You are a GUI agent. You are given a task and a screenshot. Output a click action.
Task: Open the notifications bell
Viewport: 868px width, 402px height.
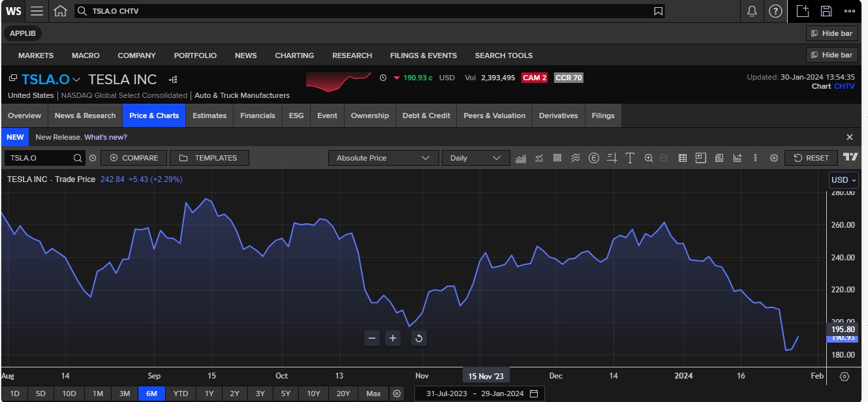click(x=752, y=11)
